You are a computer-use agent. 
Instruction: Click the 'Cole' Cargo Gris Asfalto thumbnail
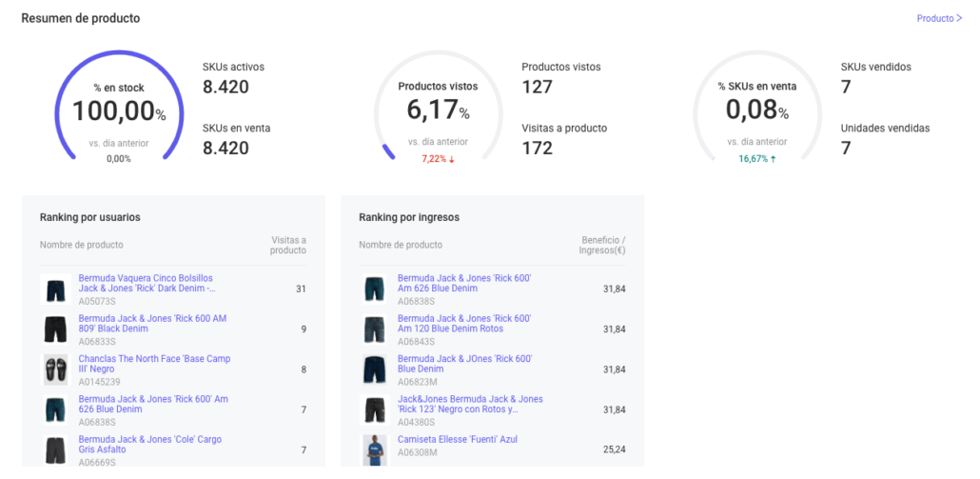coord(56,449)
